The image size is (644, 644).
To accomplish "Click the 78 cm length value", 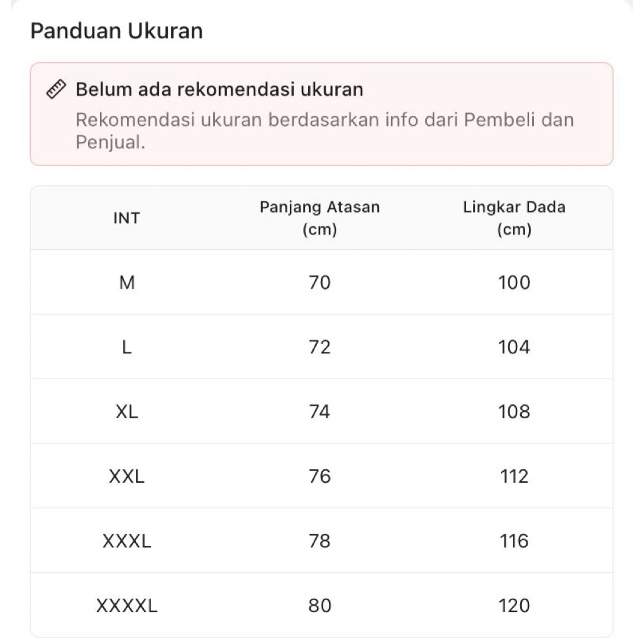I will click(319, 541).
